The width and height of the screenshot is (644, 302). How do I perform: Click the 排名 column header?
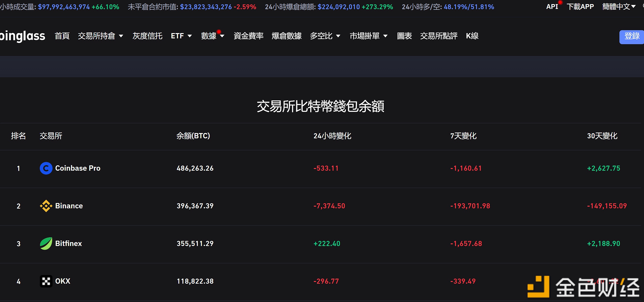click(x=18, y=136)
